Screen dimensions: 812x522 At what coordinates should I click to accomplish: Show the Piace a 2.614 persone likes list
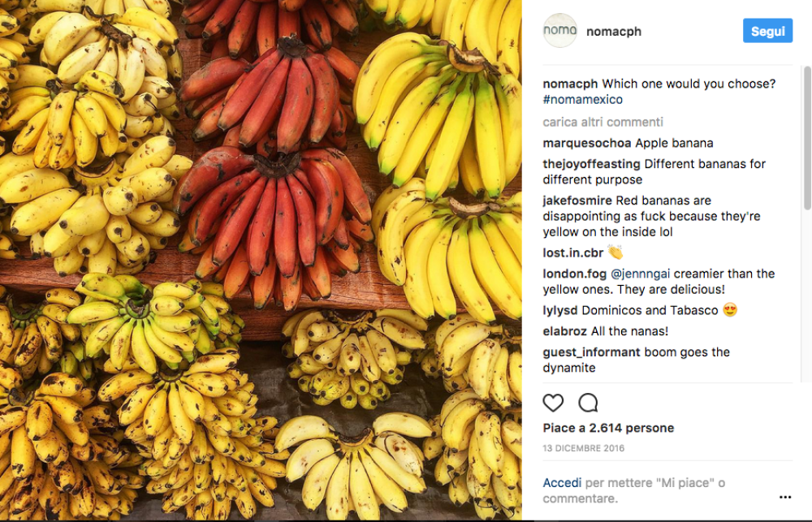pos(608,428)
